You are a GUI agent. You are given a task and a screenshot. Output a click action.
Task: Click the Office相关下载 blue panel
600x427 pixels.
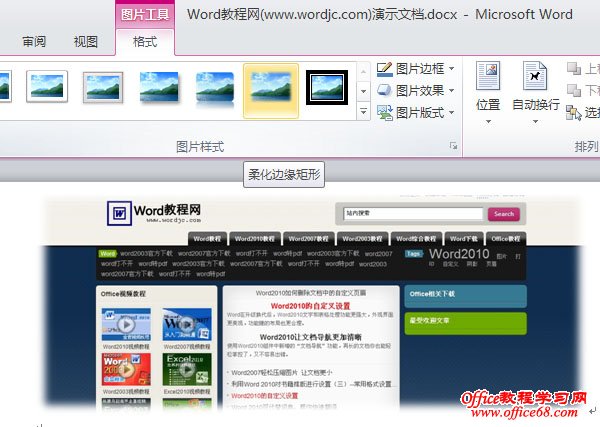click(465, 296)
